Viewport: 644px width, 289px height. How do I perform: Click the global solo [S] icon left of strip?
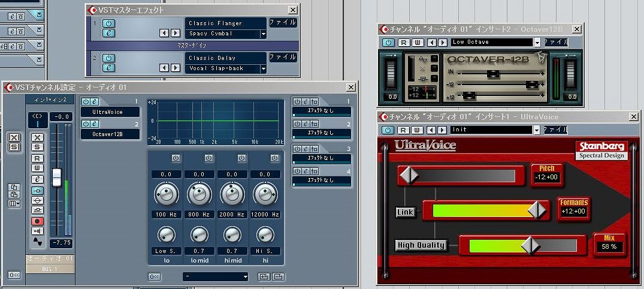14,147
